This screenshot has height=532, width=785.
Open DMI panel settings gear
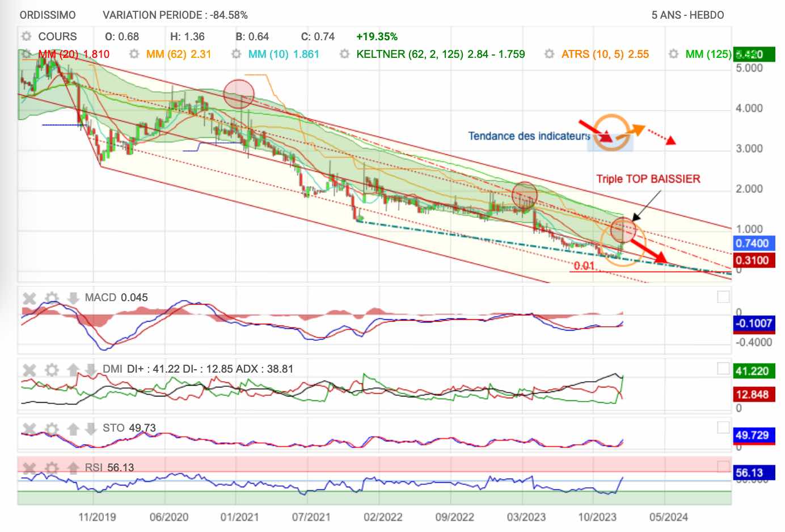[x=52, y=370]
